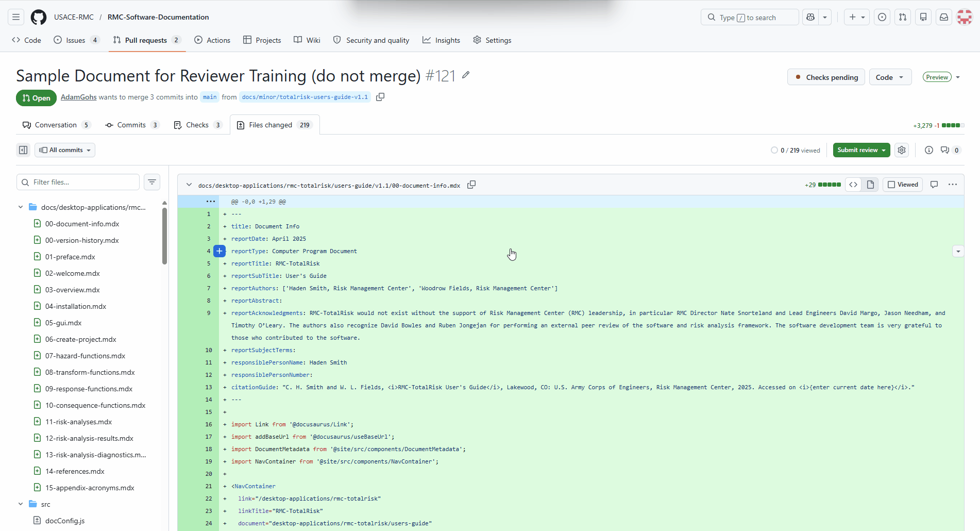Show the source diff view for this file
The height and width of the screenshot is (531, 980).
(853, 185)
